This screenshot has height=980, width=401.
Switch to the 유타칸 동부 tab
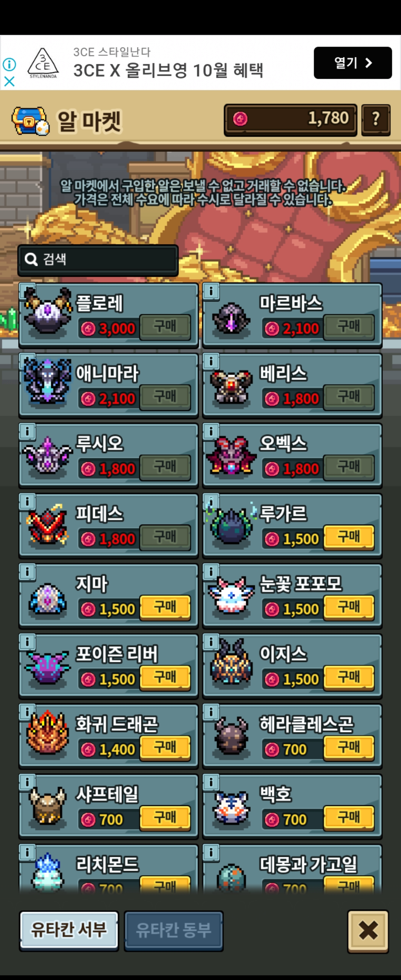click(173, 930)
